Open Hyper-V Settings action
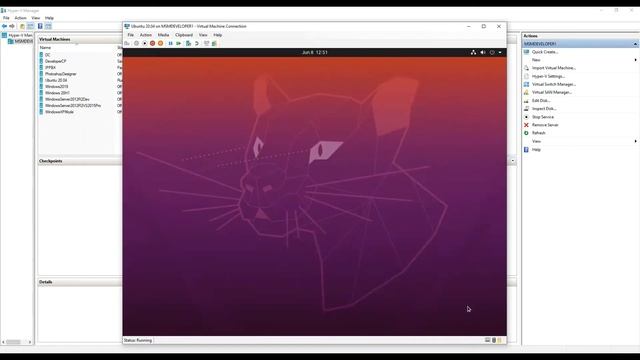640x360 pixels. click(548, 76)
